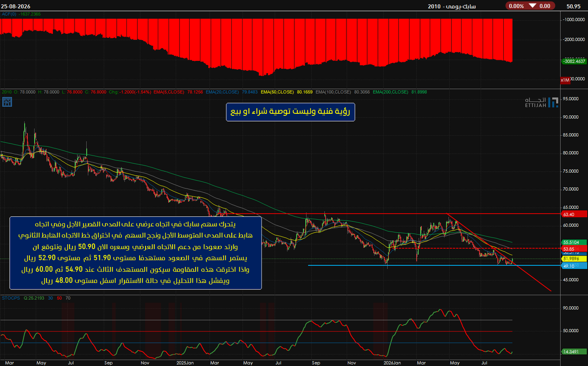Click the red 53.85 price tag
The image size is (588, 366).
click(x=573, y=249)
